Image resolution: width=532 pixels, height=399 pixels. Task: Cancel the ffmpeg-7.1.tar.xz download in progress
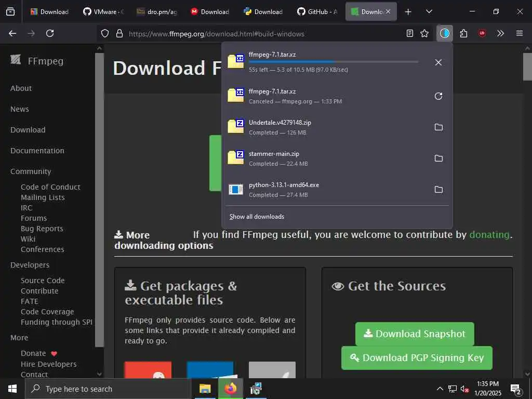[x=438, y=62]
